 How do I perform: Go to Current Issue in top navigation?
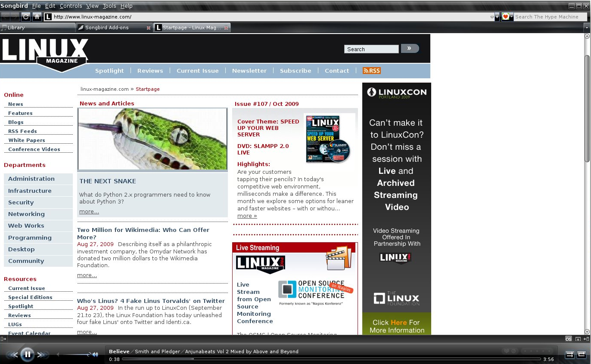198,71
